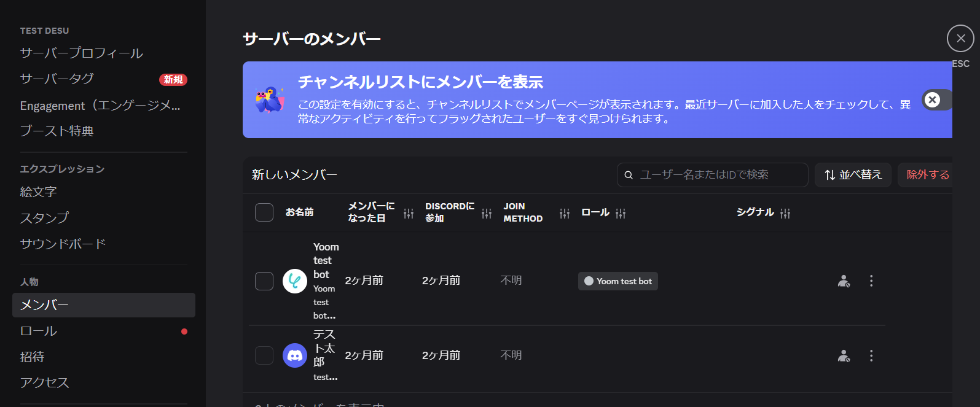Open filter icon for JOIN METHOD column
Viewport: 980px width, 407px height.
coord(565,213)
